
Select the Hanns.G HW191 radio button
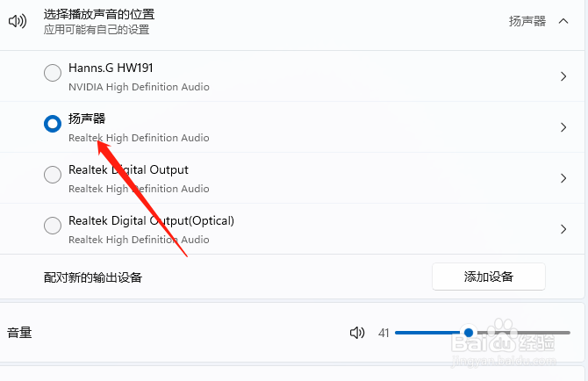coord(53,73)
